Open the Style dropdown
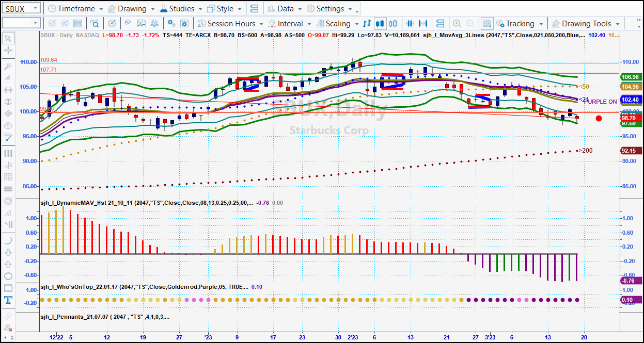The width and height of the screenshot is (644, 343). (x=224, y=9)
